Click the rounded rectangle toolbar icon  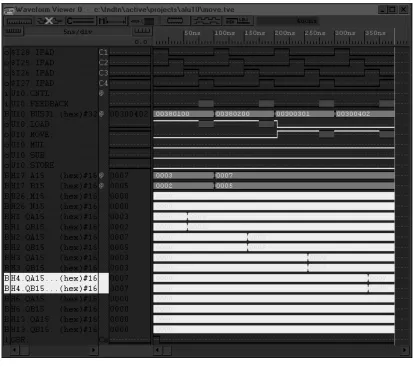175,21
